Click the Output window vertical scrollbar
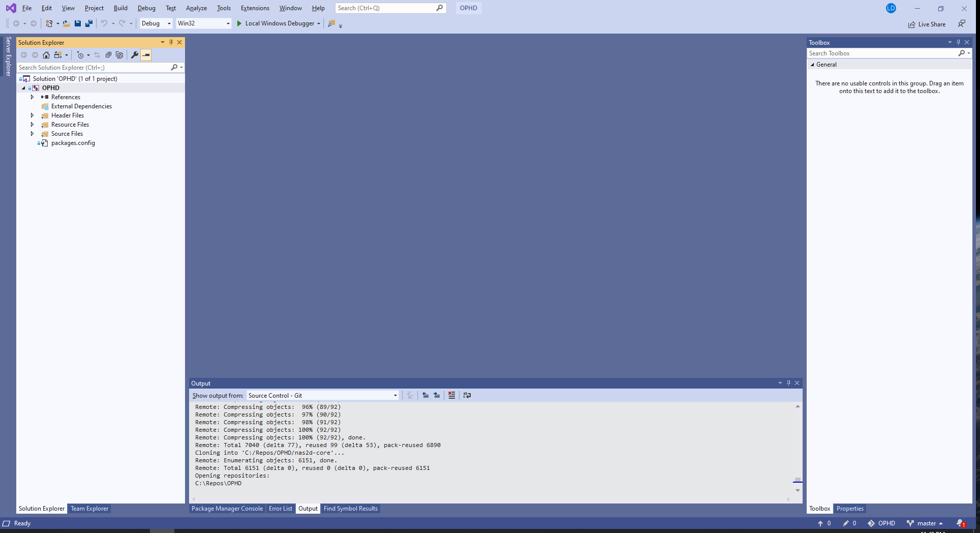 [x=798, y=448]
